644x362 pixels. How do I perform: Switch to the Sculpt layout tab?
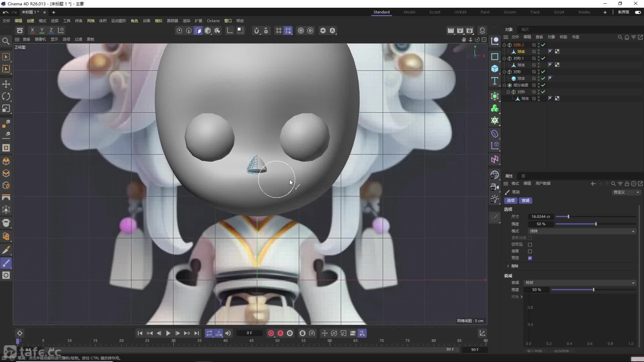click(x=435, y=12)
